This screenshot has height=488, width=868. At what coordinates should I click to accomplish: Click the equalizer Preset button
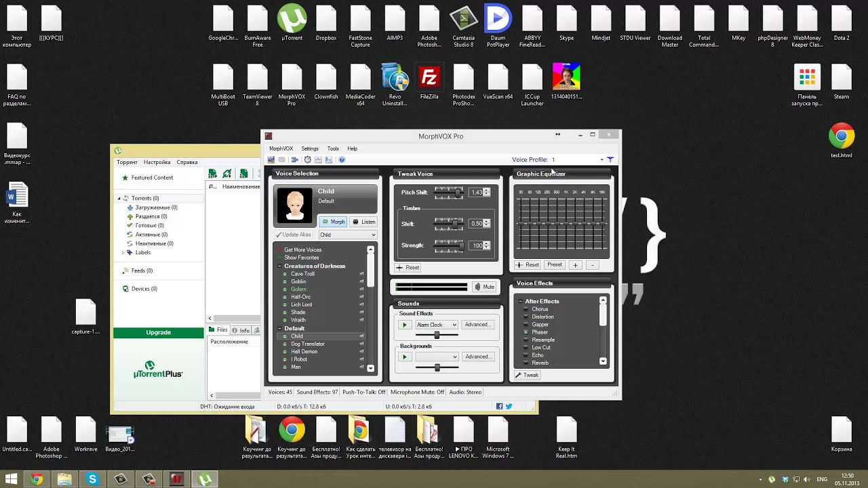click(555, 265)
